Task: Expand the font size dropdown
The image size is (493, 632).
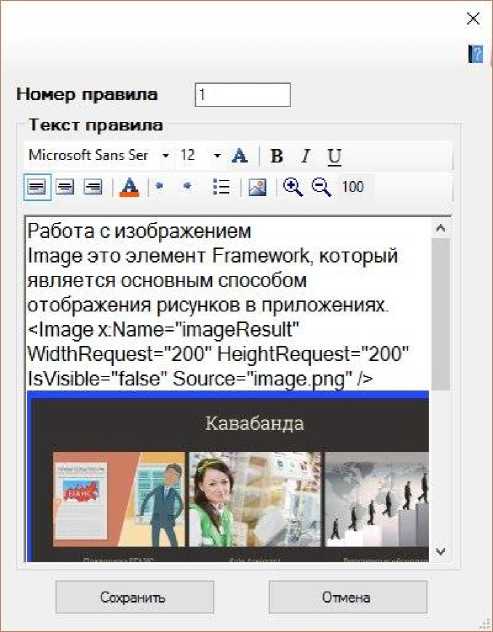Action: point(217,156)
